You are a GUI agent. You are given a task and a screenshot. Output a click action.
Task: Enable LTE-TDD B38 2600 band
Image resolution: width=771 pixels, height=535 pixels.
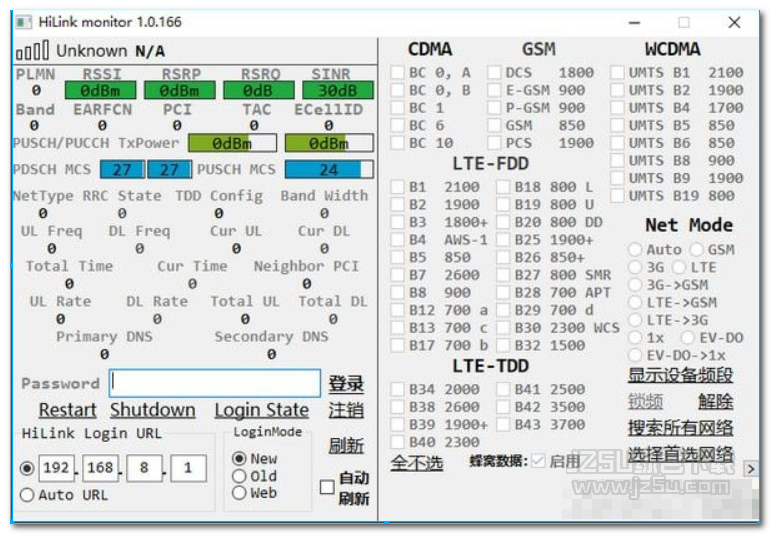tap(397, 407)
